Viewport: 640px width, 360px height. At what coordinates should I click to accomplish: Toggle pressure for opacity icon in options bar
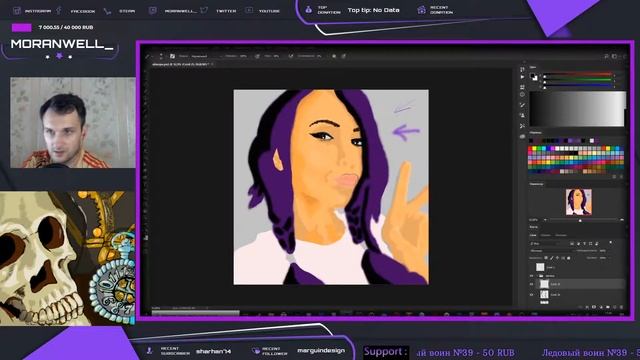coord(258,56)
